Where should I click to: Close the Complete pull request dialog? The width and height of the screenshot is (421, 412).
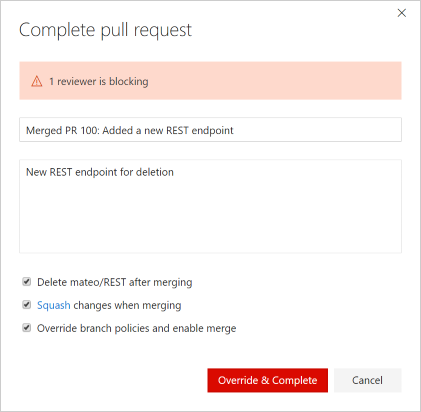tap(402, 13)
